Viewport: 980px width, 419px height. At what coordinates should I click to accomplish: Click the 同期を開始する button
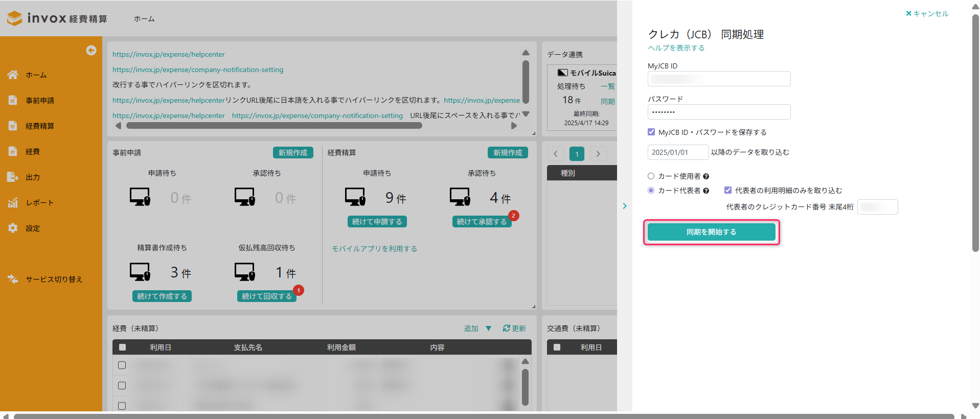tap(711, 232)
